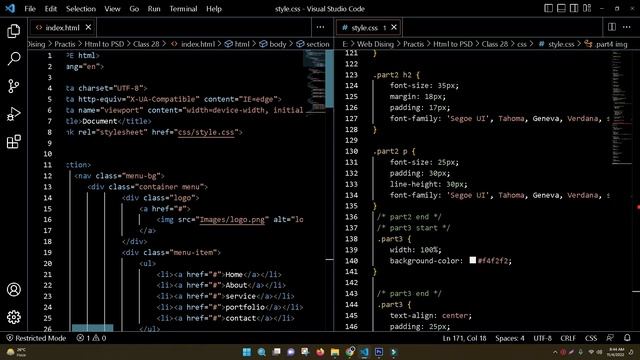Toggle the bottom panel layout

tap(561, 9)
